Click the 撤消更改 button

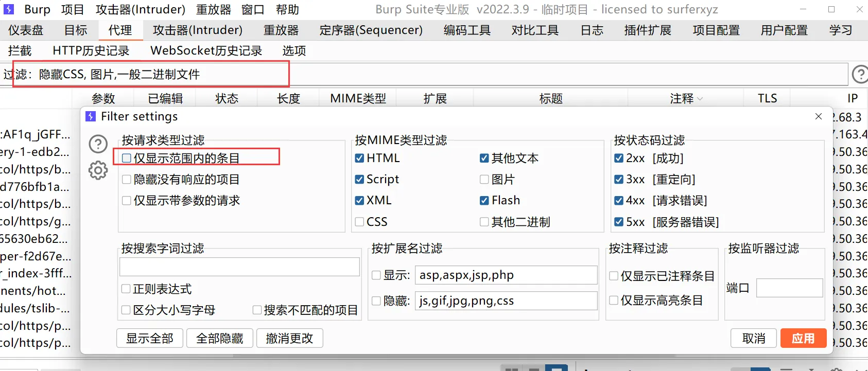(289, 338)
